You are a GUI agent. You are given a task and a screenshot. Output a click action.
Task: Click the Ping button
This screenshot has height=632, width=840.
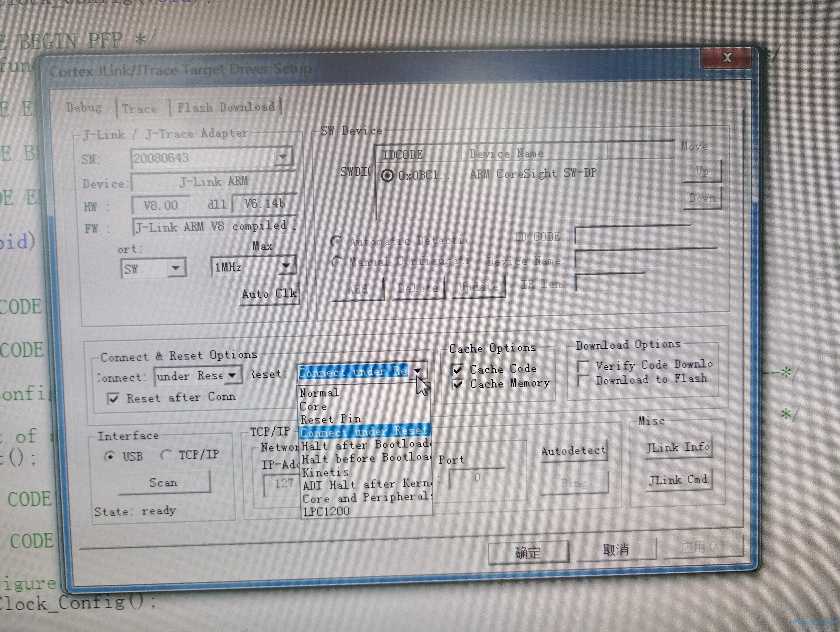pyautogui.click(x=575, y=483)
